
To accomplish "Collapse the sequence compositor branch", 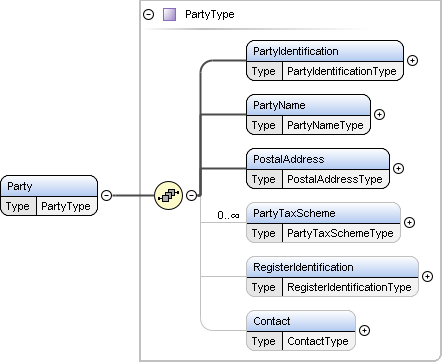I will (x=191, y=195).
